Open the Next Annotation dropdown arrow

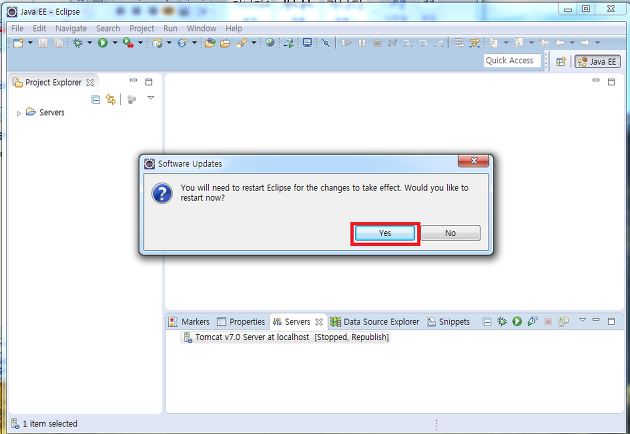pos(506,43)
